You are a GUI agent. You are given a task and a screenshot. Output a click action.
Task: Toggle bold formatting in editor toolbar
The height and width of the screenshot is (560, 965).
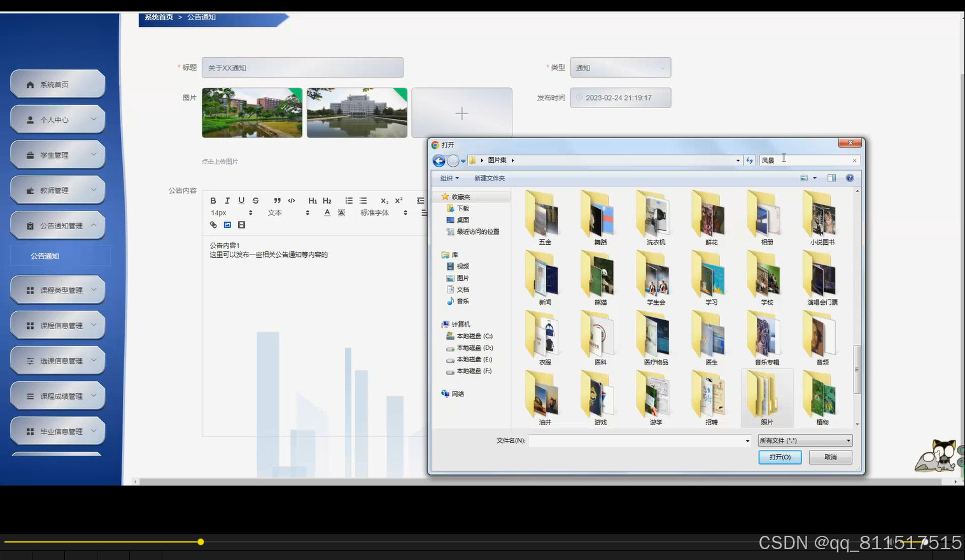tap(213, 200)
